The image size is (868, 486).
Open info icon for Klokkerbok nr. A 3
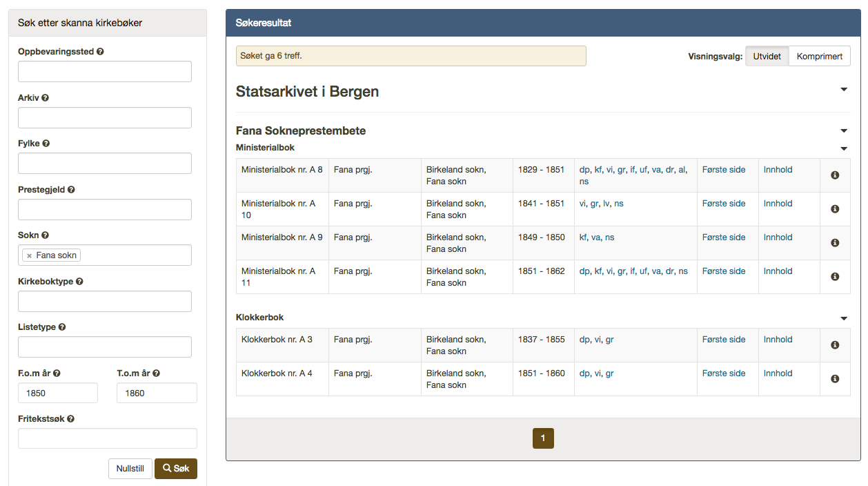pos(835,345)
